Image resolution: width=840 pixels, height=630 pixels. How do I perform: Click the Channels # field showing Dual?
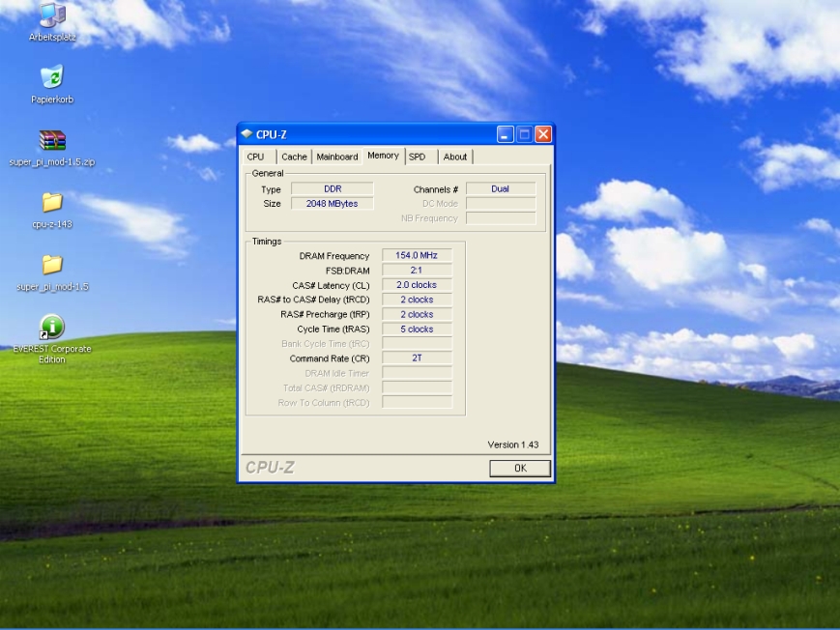click(501, 188)
